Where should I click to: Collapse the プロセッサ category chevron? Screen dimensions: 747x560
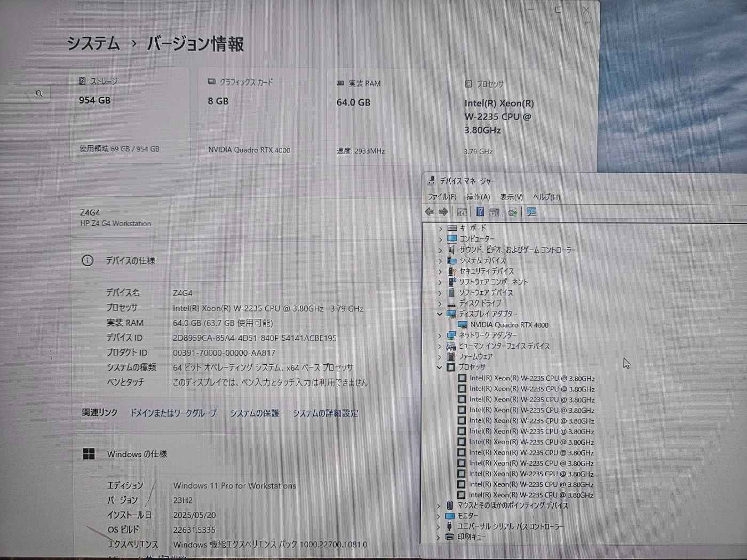(439, 367)
